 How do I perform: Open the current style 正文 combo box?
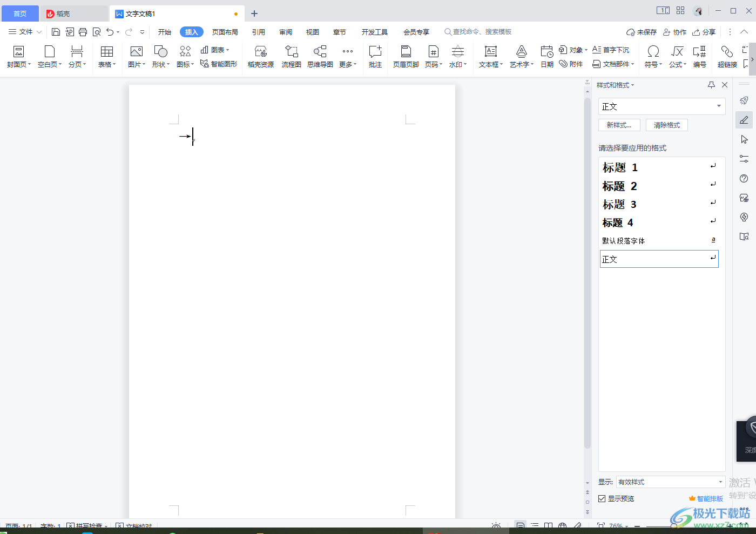pos(661,106)
